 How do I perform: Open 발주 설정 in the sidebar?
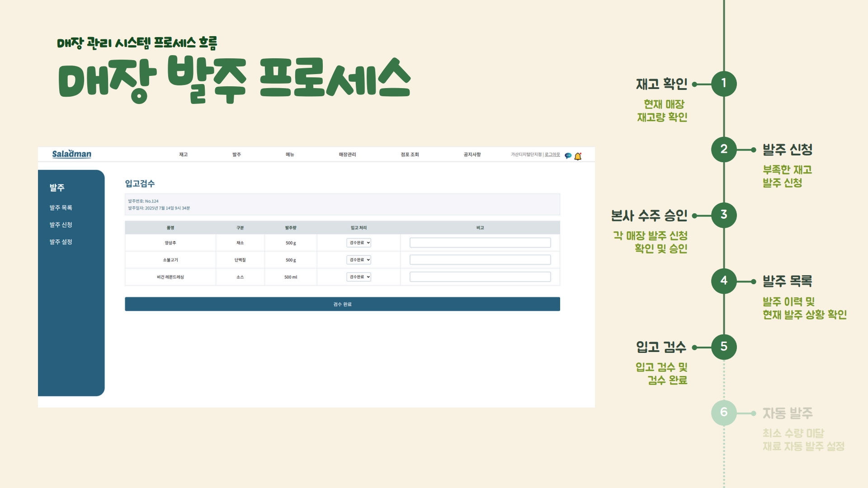(61, 242)
